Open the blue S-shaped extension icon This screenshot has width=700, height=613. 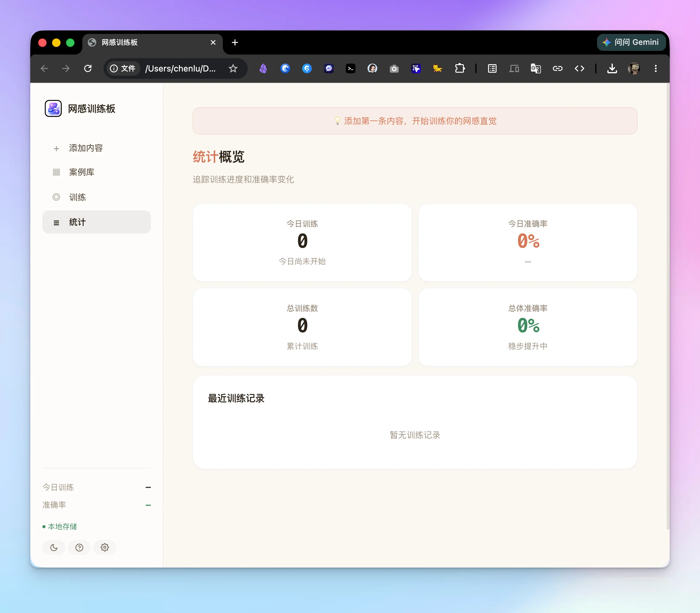[307, 68]
